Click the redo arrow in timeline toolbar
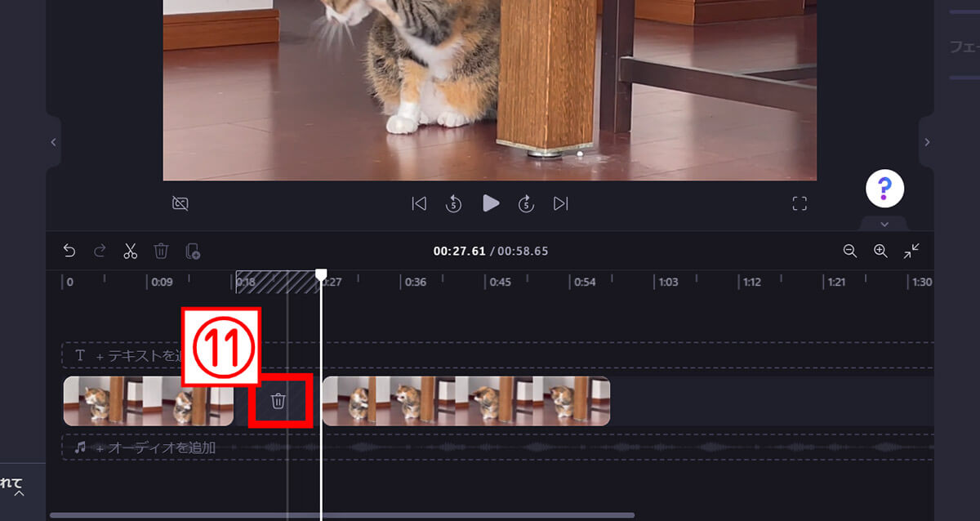 click(100, 252)
